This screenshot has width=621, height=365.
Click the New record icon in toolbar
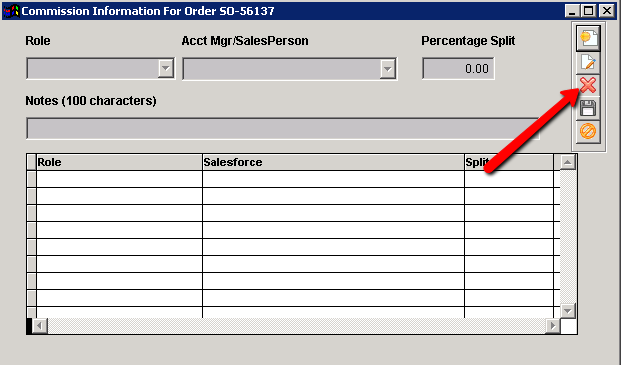click(x=588, y=38)
